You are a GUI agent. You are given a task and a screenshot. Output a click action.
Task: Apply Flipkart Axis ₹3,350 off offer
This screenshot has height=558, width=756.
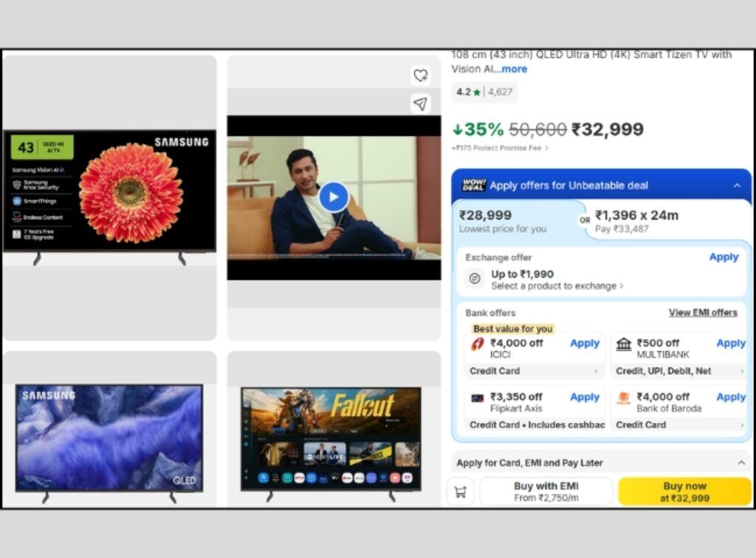585,398
